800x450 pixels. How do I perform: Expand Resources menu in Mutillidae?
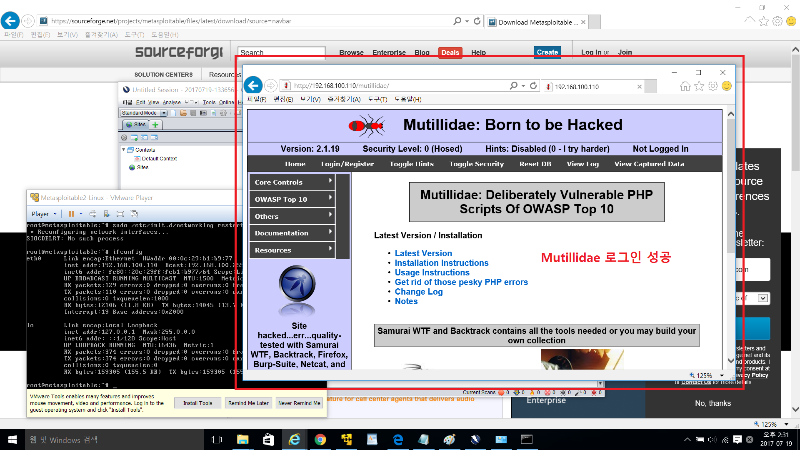(292, 250)
